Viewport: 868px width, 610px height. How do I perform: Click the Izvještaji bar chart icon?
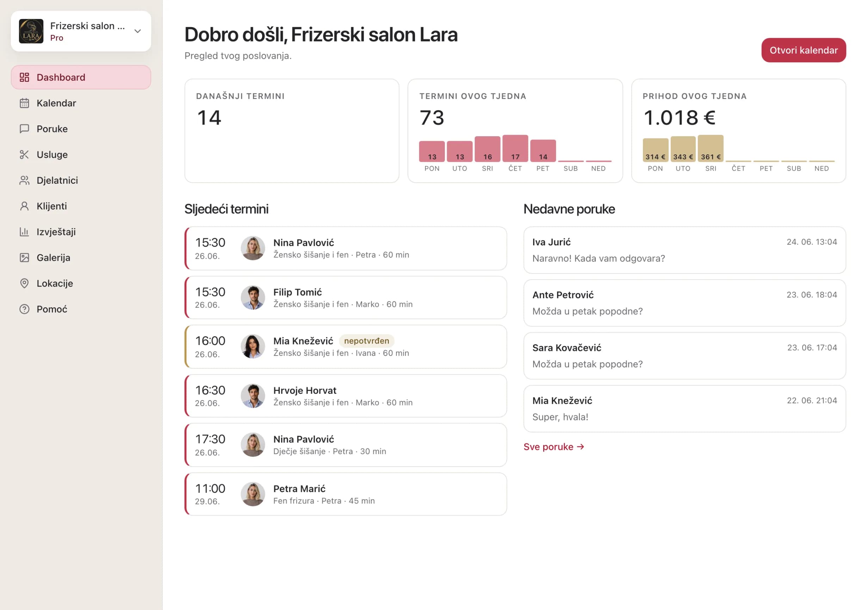coord(24,232)
